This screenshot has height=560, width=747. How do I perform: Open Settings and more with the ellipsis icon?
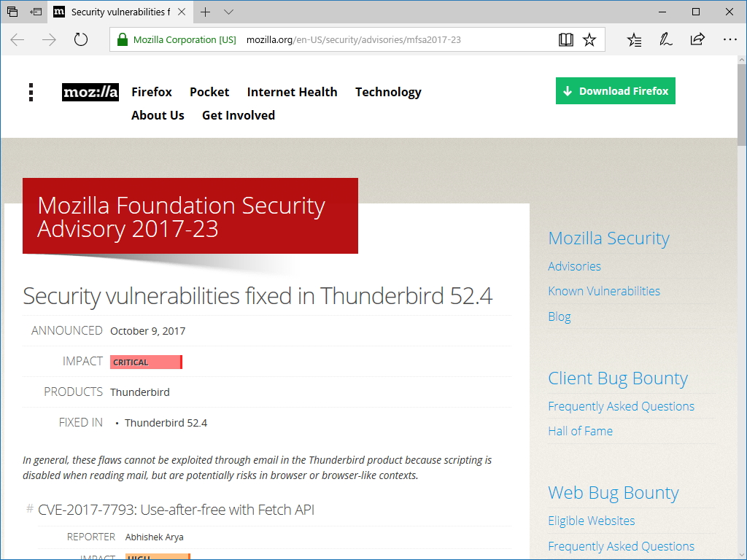(730, 40)
